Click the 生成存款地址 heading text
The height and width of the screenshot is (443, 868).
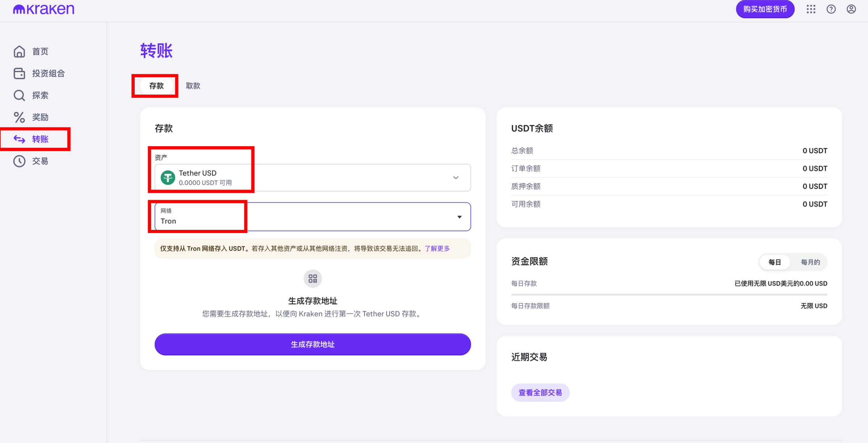click(313, 301)
